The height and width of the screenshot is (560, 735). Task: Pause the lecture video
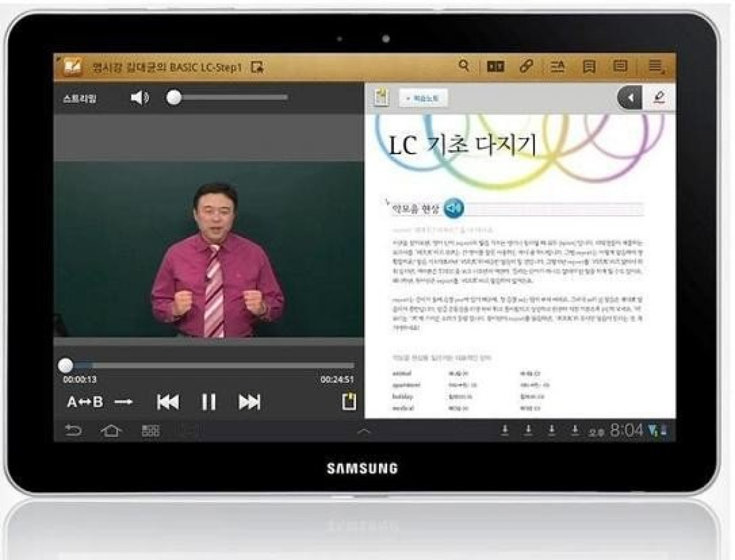pyautogui.click(x=209, y=402)
